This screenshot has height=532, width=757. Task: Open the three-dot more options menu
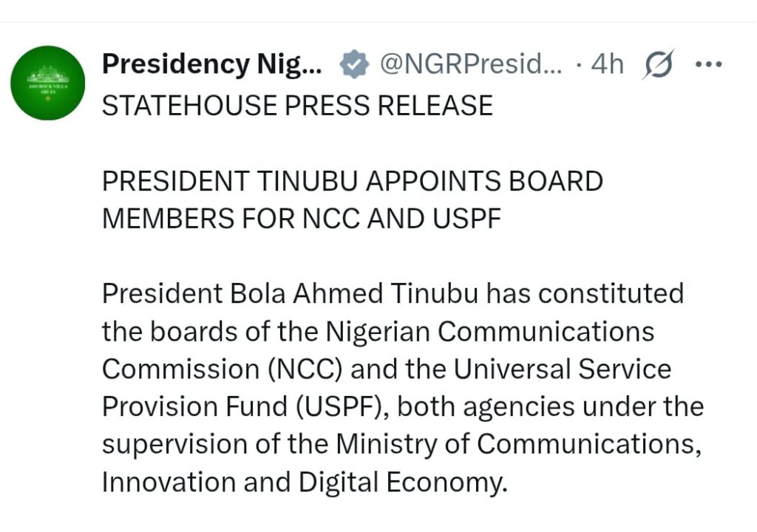tap(709, 64)
